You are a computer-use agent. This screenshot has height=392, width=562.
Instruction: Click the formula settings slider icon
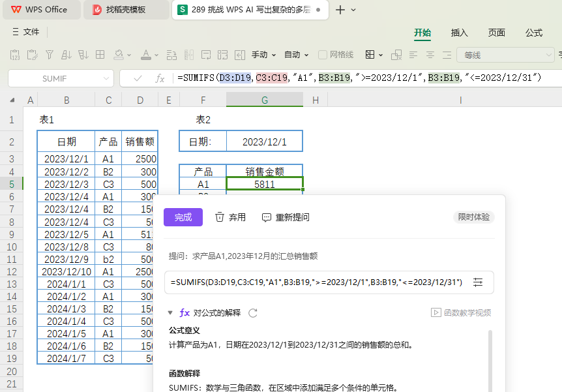point(478,282)
